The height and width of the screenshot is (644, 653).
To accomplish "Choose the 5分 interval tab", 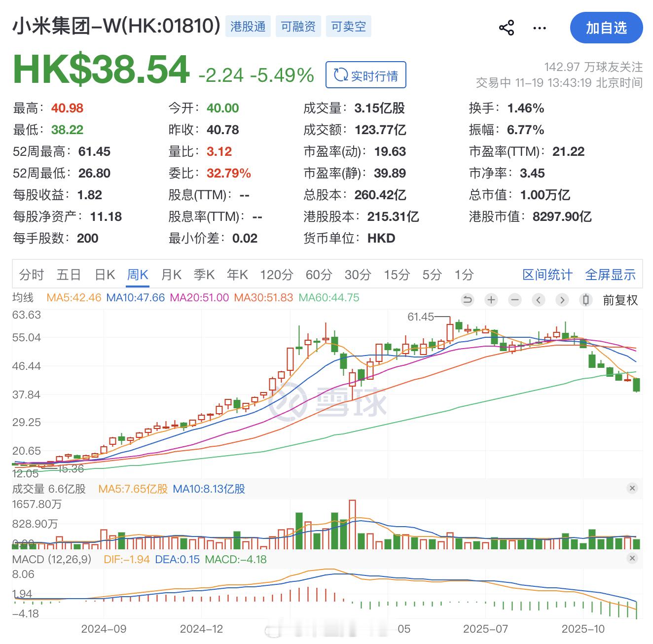I will (432, 275).
